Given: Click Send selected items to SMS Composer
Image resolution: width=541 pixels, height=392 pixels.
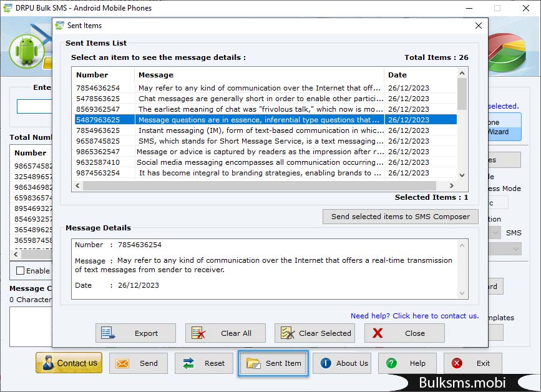Looking at the screenshot, I should pos(401,217).
